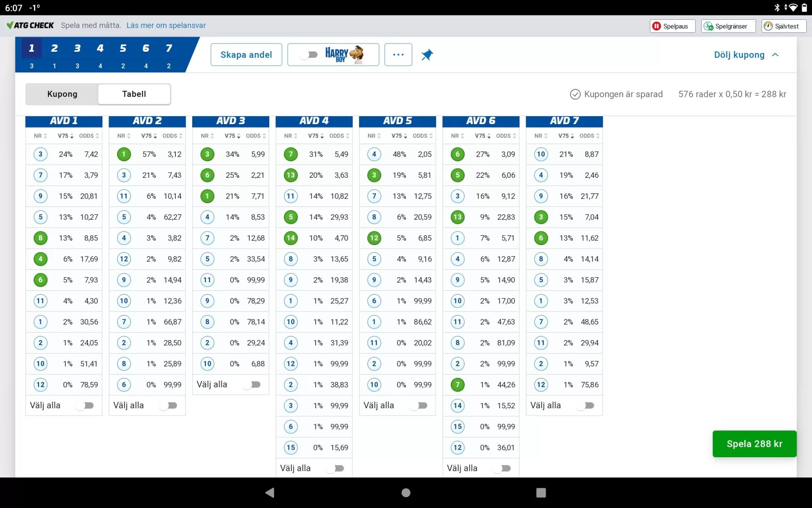Click the ATG Check logo
Viewport: 812px width, 508px height.
30,25
